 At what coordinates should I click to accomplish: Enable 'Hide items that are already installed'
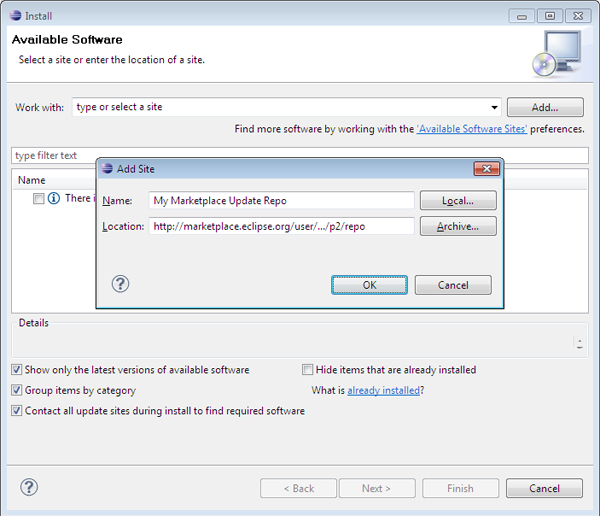308,370
